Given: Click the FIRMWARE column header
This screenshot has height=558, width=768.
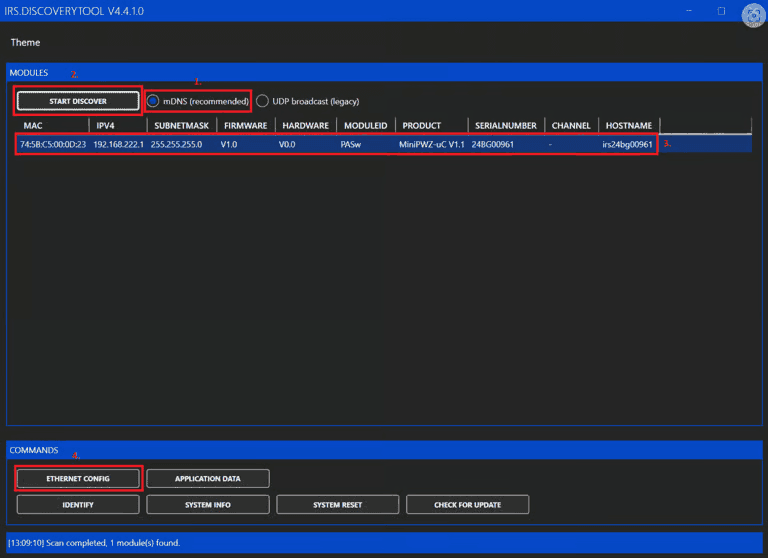Looking at the screenshot, I should 245,125.
